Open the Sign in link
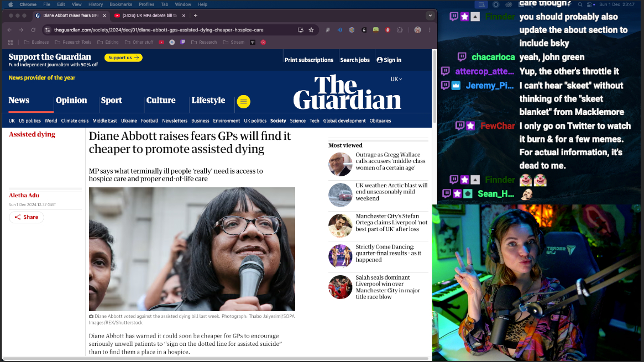 pos(389,60)
